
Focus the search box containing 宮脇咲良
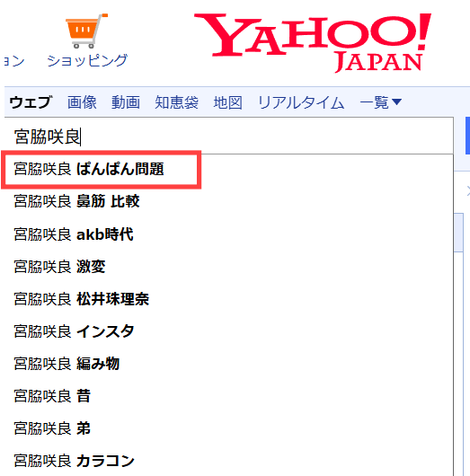(x=229, y=136)
